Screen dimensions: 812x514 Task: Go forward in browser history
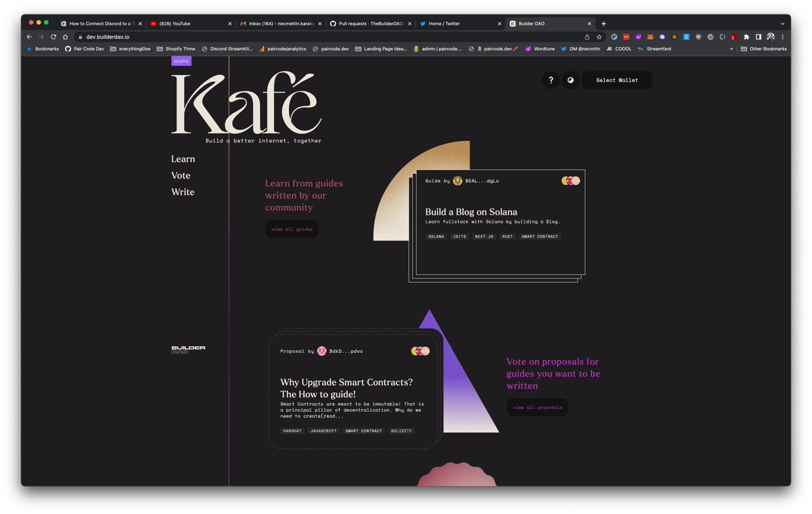tap(41, 37)
